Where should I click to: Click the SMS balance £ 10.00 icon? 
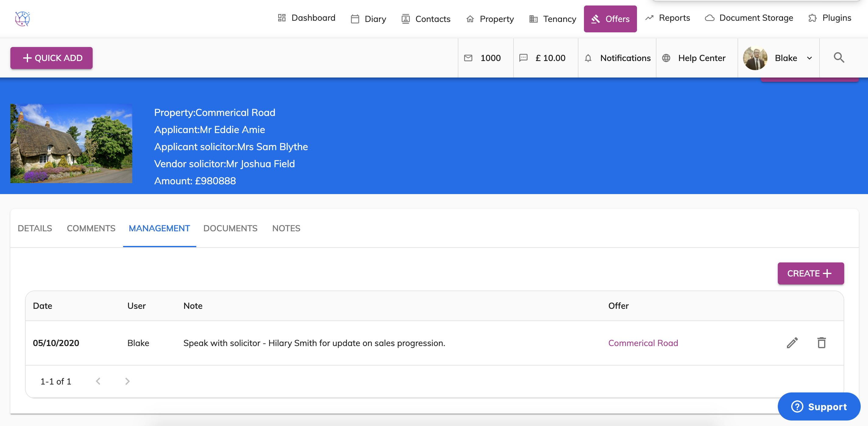point(523,58)
